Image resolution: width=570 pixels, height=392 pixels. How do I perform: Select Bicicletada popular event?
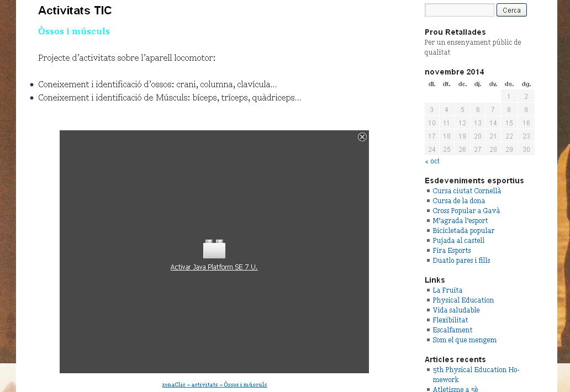(x=463, y=231)
